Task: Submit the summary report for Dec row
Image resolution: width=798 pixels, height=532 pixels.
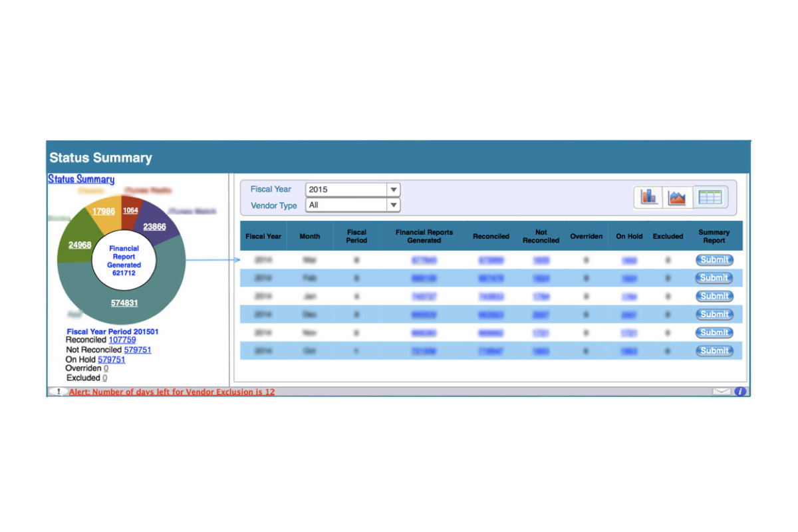Action: (714, 314)
